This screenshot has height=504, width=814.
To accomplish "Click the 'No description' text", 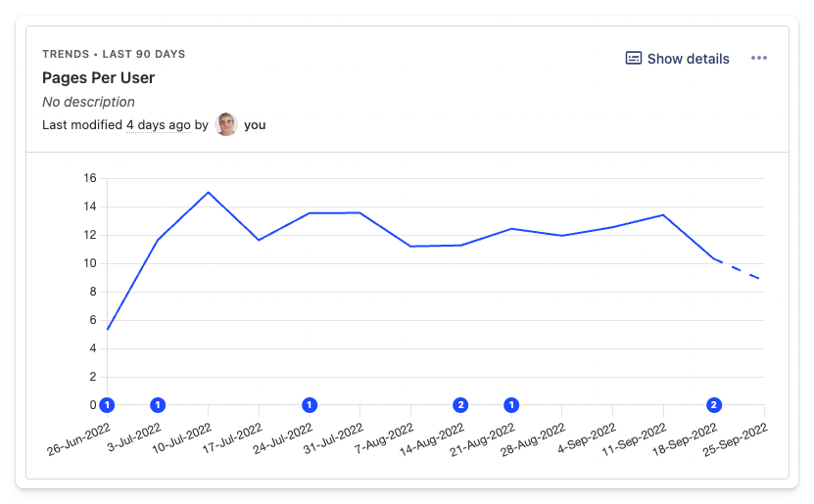I will (x=88, y=102).
